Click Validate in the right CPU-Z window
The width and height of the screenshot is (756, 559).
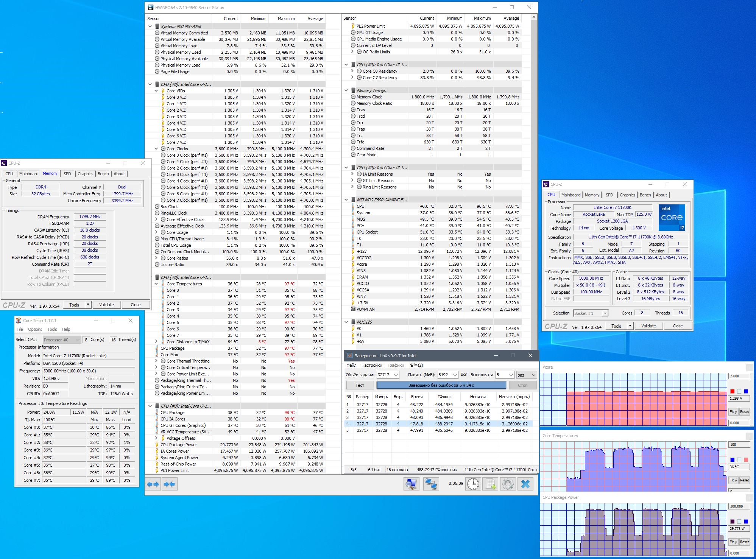[x=648, y=326]
